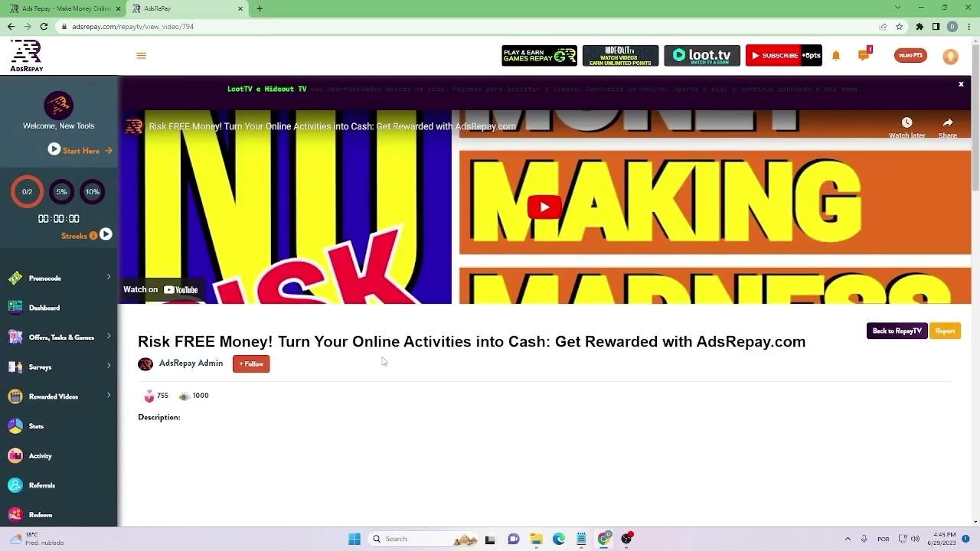
Task: Open browser extensions puzzle icon
Action: coord(920,26)
